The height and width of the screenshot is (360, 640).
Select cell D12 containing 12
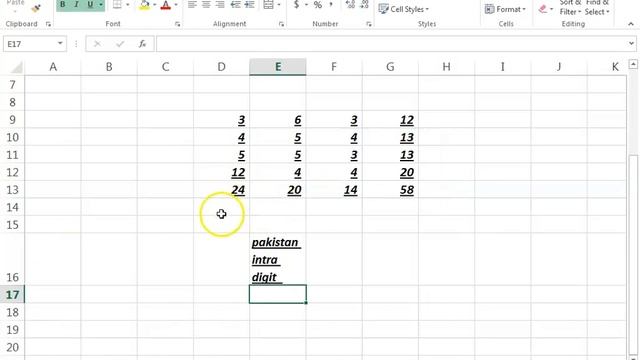(x=222, y=172)
